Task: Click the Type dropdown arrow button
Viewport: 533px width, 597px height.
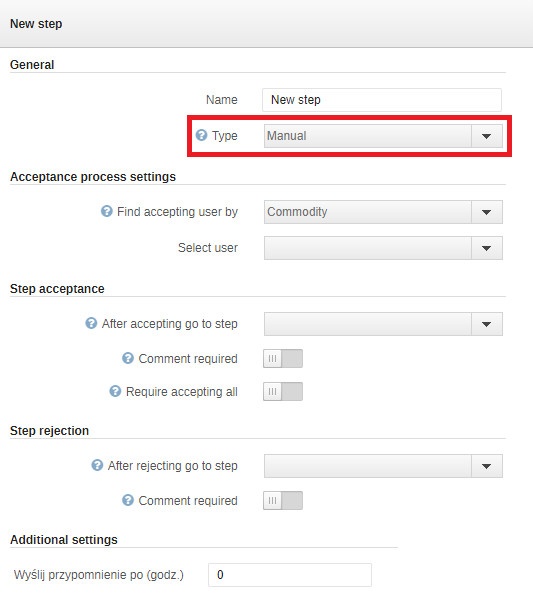Action: 487,136
